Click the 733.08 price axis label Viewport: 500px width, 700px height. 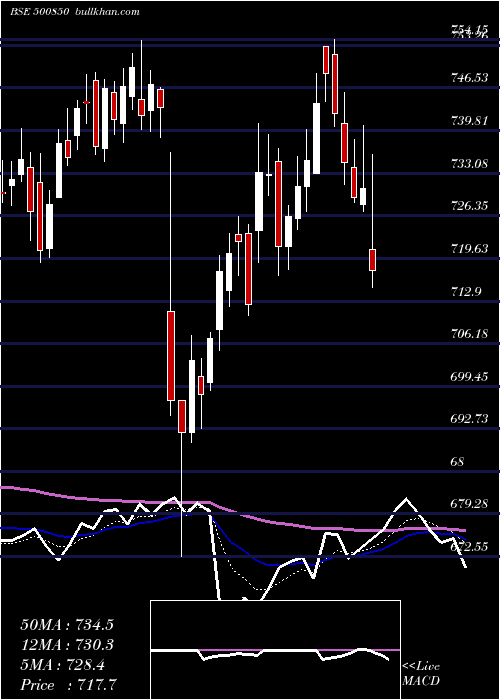(470, 164)
